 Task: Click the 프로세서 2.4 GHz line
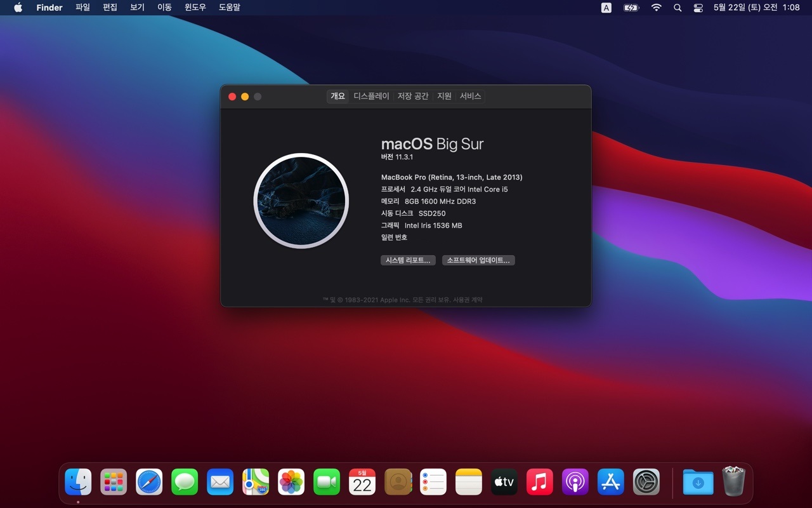tap(445, 189)
